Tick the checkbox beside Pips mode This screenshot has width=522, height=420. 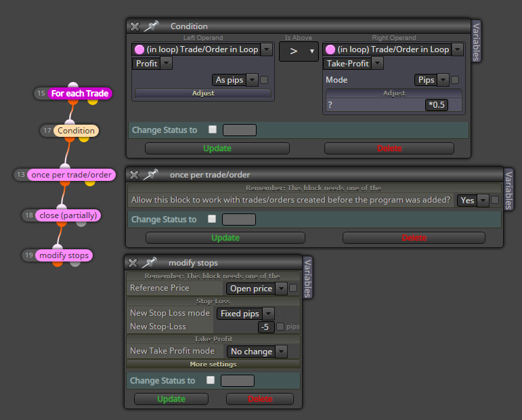point(455,80)
